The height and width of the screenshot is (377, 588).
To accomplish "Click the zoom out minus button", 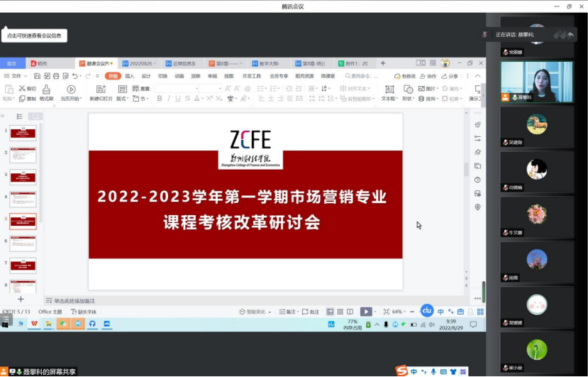I will pyautogui.click(x=412, y=312).
